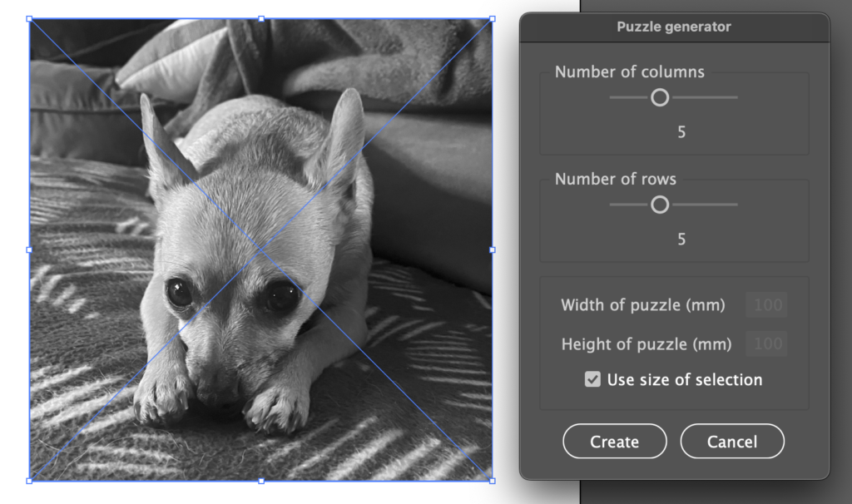This screenshot has width=852, height=504.
Task: Click the top-right selection handle of image
Action: pos(493,19)
